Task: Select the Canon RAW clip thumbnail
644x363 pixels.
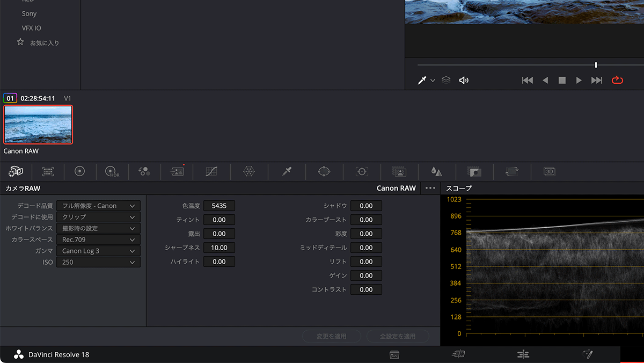Action: [x=38, y=125]
